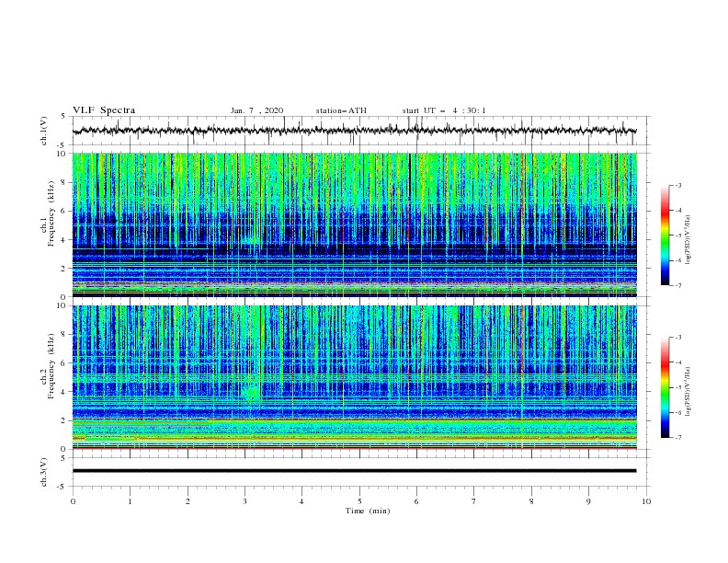728x563 pixels.
Task: Click the 'ch.1(V)' waveform axis label
Action: pos(44,131)
